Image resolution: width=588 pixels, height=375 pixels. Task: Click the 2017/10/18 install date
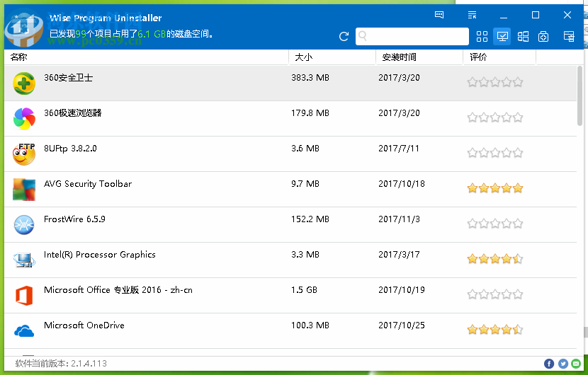click(402, 184)
